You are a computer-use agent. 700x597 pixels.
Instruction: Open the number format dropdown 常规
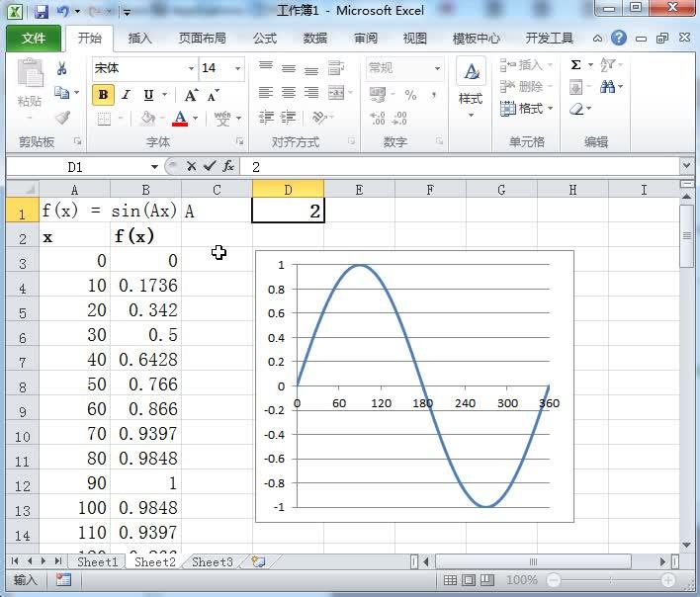pyautogui.click(x=437, y=68)
